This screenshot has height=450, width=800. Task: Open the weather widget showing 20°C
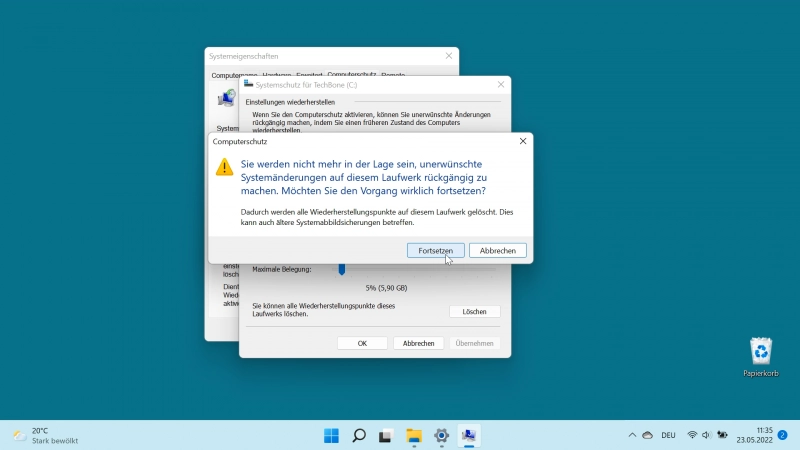click(x=46, y=435)
